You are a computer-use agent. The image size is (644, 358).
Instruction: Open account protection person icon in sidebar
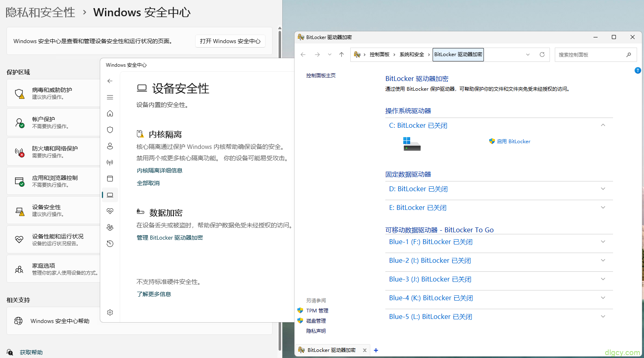click(110, 146)
